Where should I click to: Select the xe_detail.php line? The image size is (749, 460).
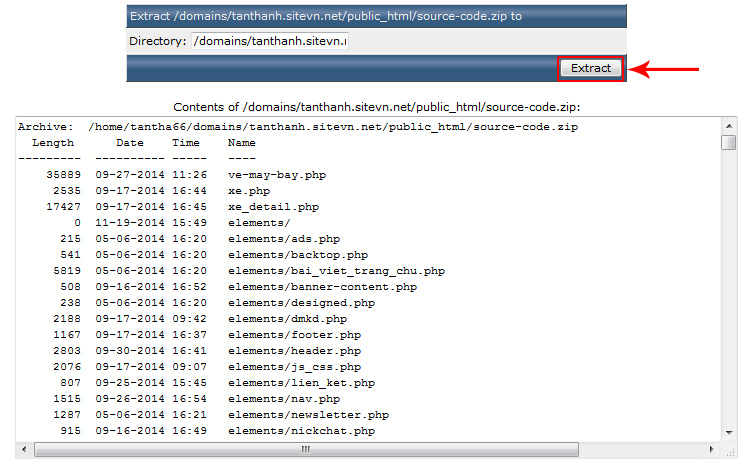pos(273,207)
